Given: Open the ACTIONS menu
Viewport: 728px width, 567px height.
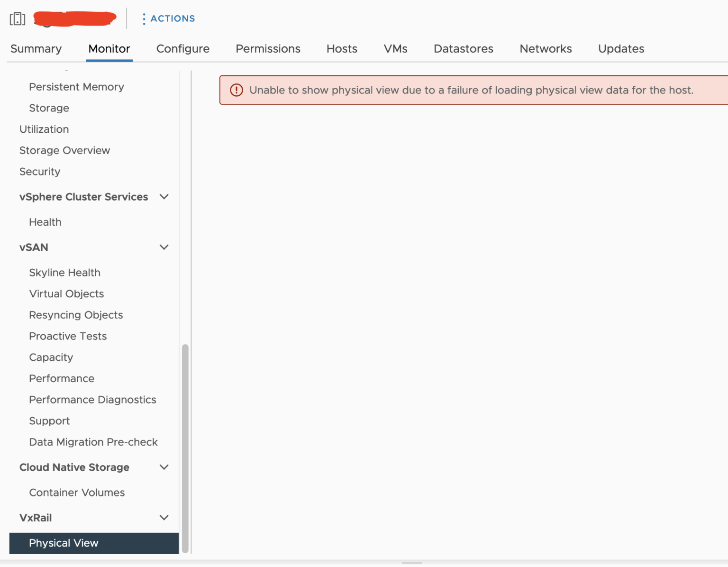Looking at the screenshot, I should coord(173,18).
